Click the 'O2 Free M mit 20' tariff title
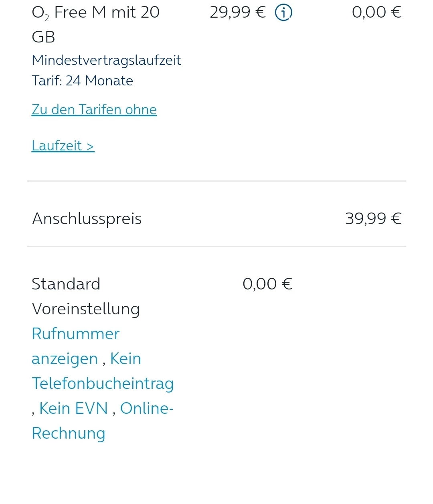433x504 pixels. click(x=95, y=12)
